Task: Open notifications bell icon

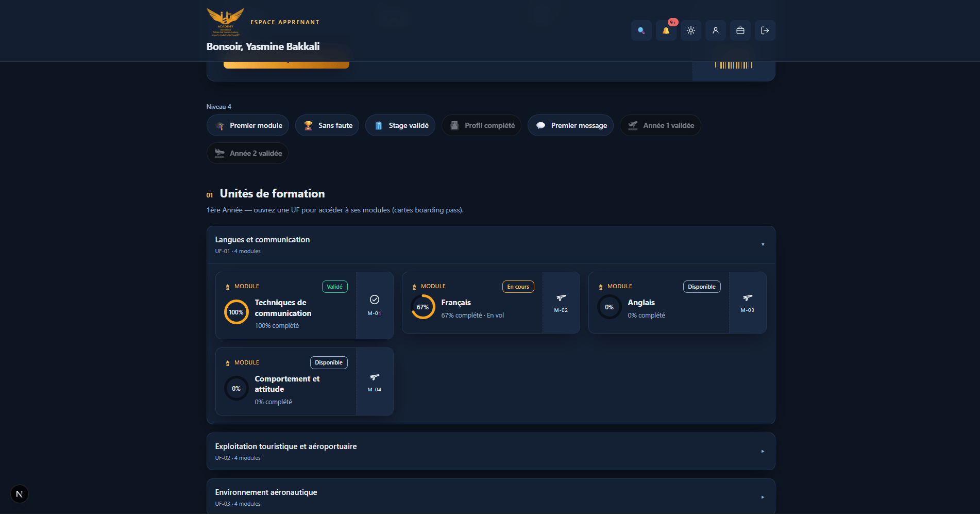Action: [666, 30]
